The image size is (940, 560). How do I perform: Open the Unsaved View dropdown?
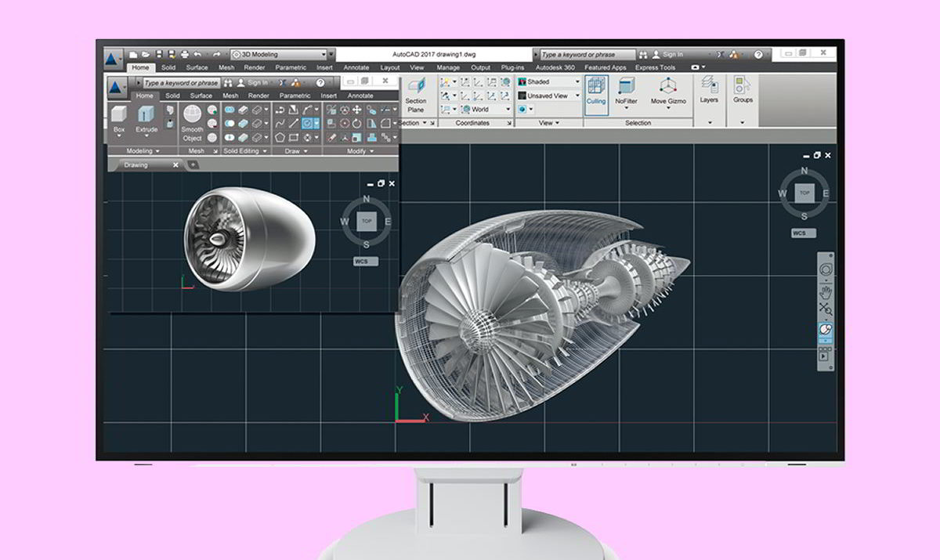[548, 96]
